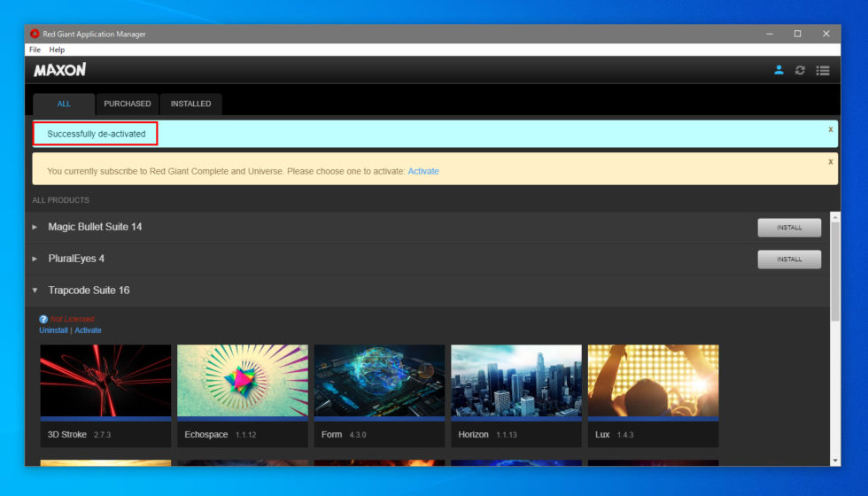Screen dimensions: 868x496
Task: Click the Not Licensed status text
Action: [72, 320]
